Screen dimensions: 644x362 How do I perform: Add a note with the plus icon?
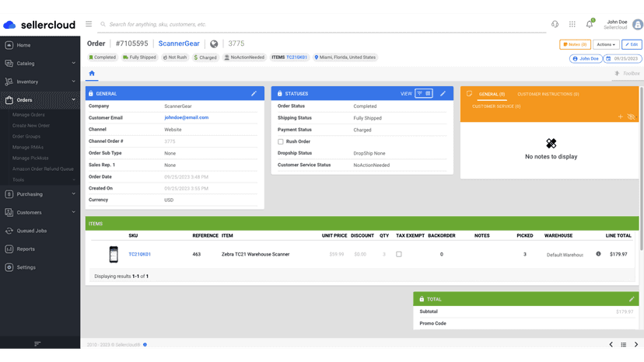620,117
